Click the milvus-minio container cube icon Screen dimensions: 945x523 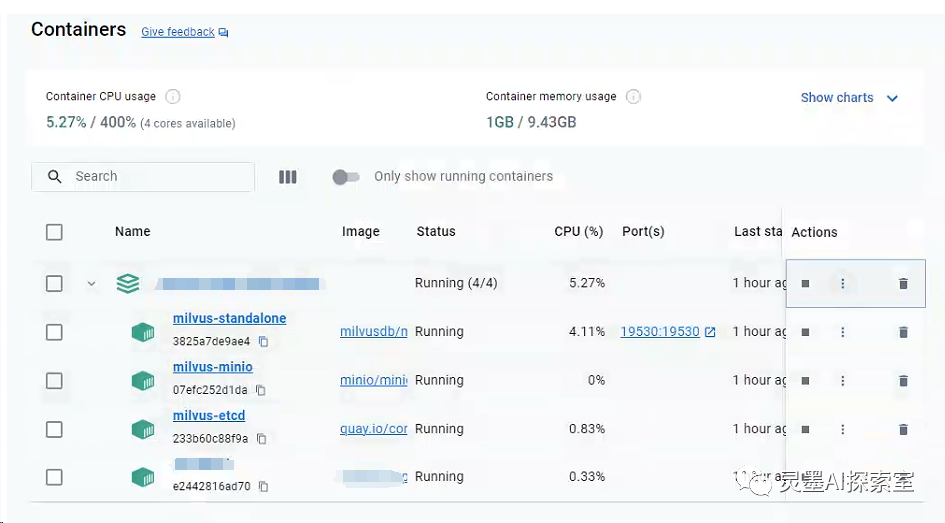tap(143, 381)
